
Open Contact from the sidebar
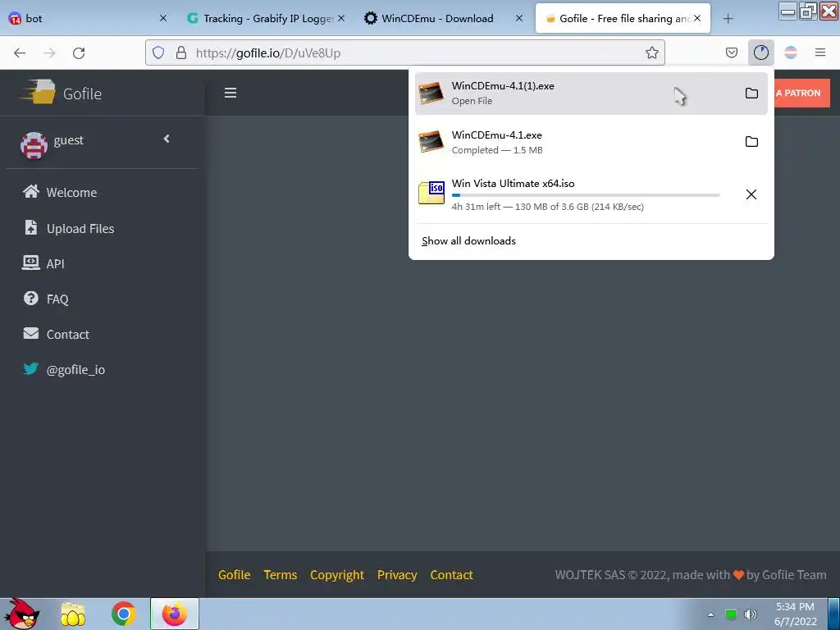tap(67, 335)
